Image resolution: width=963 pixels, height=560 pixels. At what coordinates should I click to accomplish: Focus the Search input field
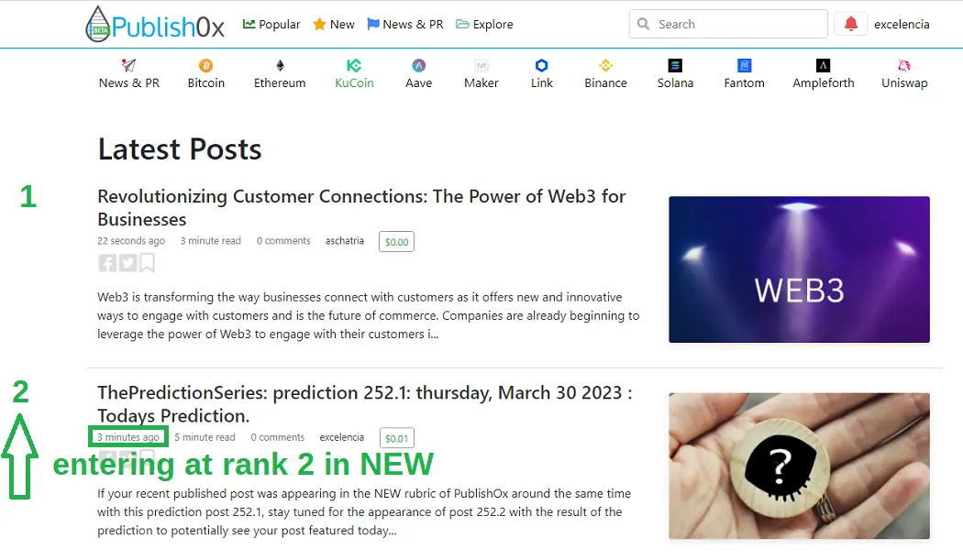[x=728, y=24]
